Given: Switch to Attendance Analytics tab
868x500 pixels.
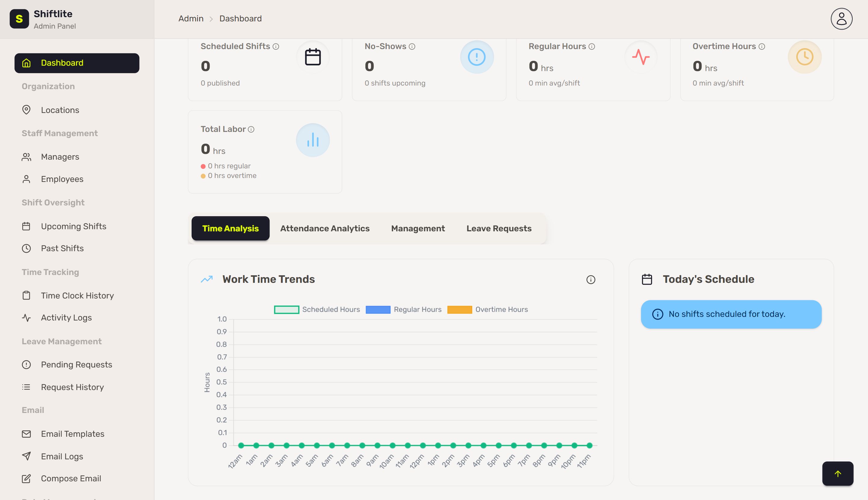Looking at the screenshot, I should tap(325, 228).
